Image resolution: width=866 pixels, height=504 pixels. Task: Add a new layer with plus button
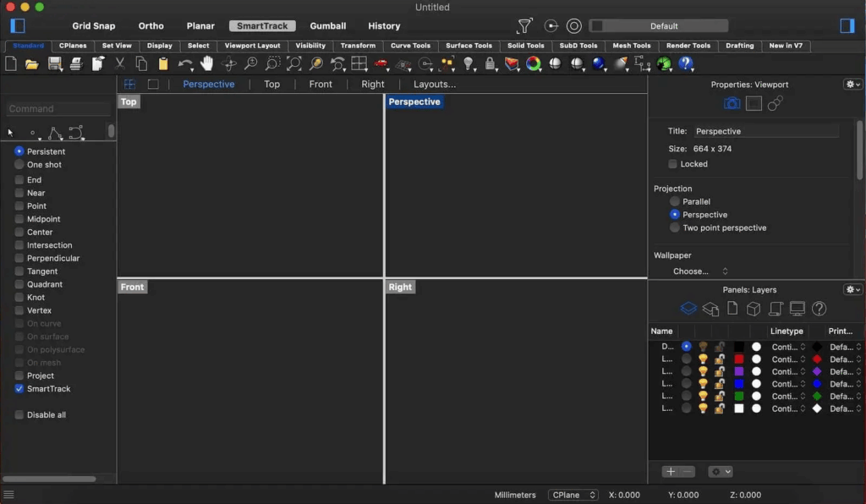click(671, 472)
